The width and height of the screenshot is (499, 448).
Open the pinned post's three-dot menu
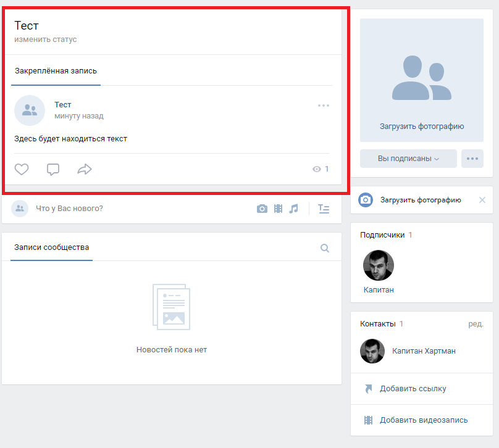click(324, 106)
